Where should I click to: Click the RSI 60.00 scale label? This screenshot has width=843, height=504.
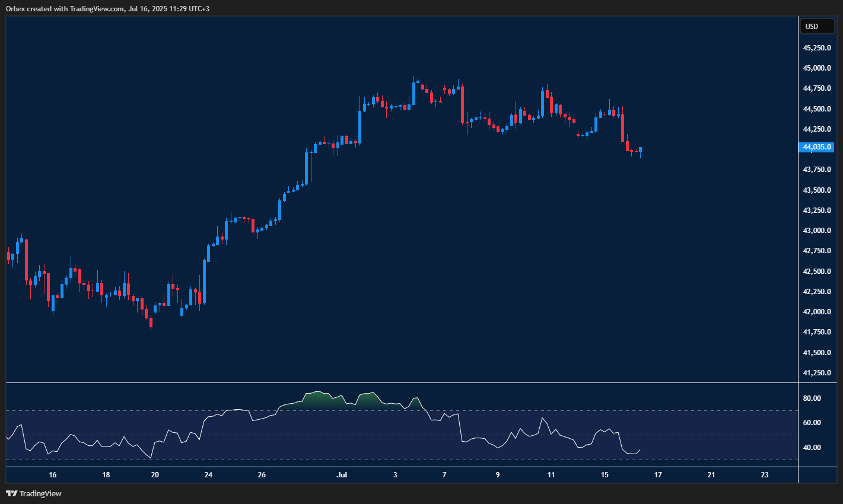tap(812, 423)
